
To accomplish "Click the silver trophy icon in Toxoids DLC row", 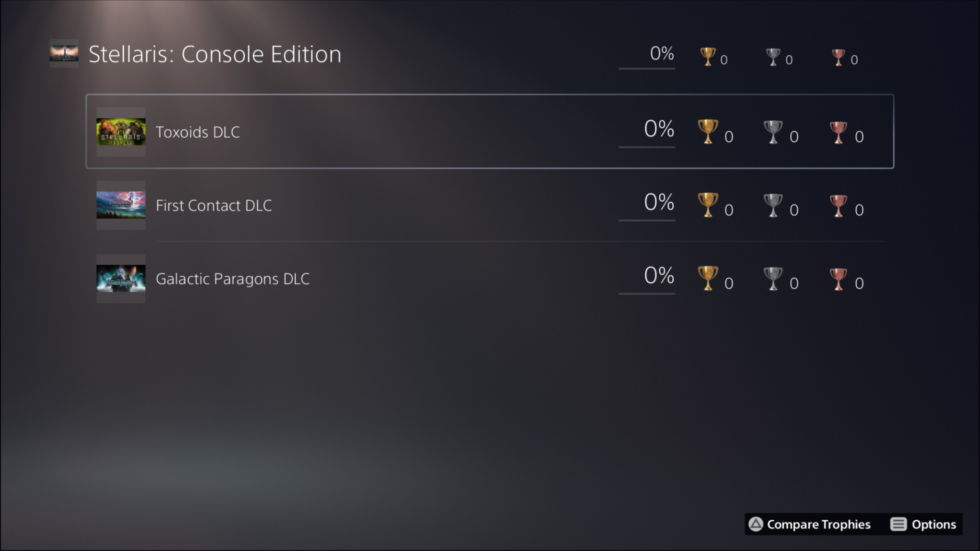I will tap(773, 132).
